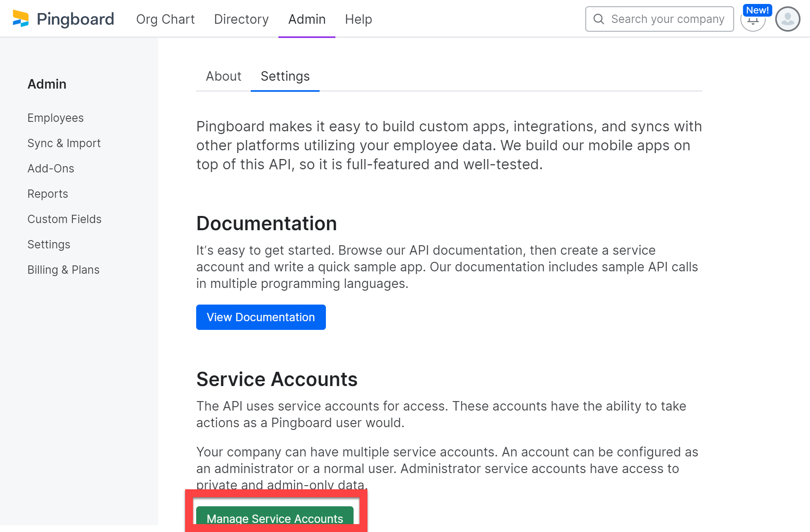Go to Add-Ons in the sidebar

(51, 168)
